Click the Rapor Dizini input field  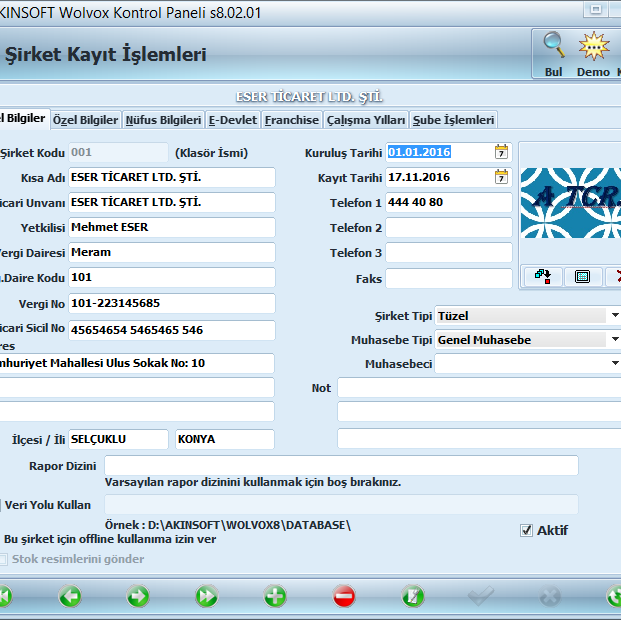(x=341, y=466)
